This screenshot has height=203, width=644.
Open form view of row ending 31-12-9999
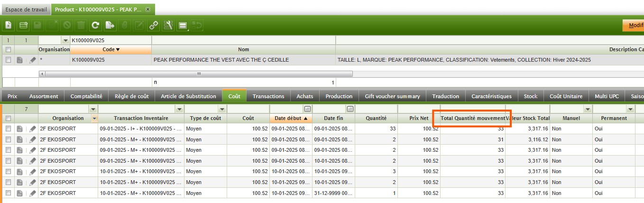click(x=20, y=194)
